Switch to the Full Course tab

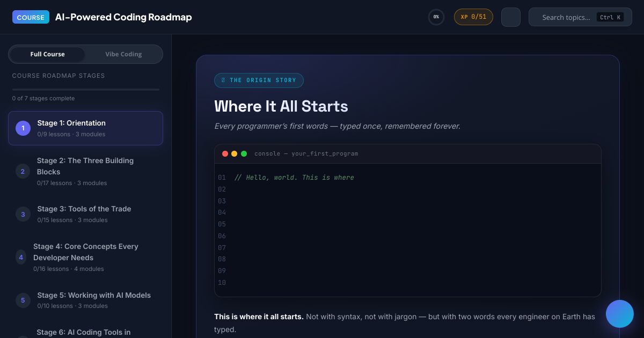point(47,54)
